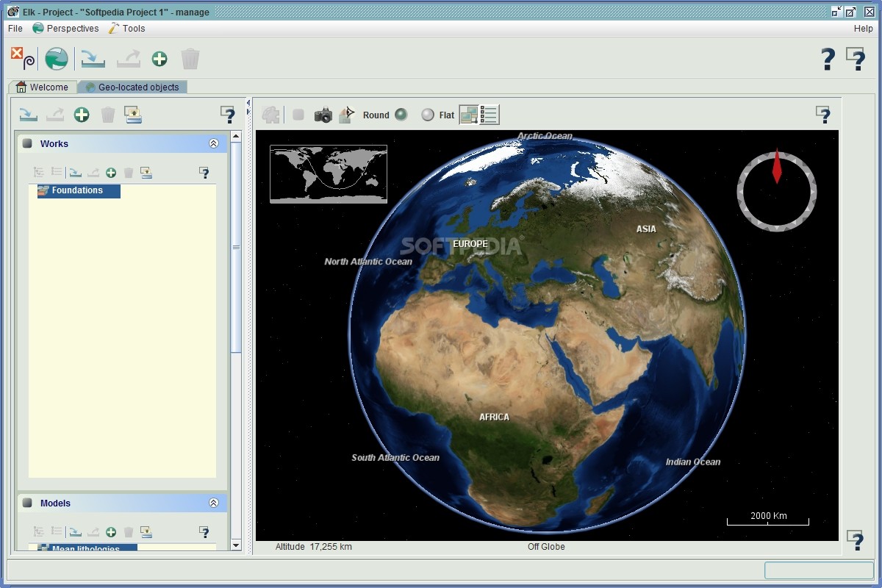Viewport: 882px width, 588px height.
Task: Click the upload icon in Models section toolbar
Action: (146, 532)
